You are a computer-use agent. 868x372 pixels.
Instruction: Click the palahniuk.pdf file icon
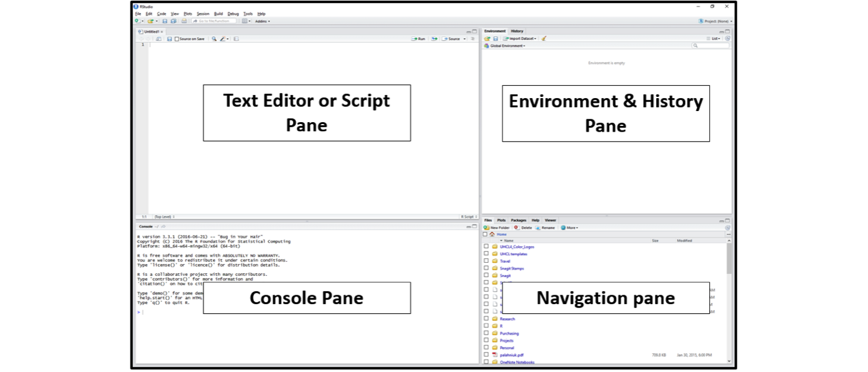(x=495, y=355)
